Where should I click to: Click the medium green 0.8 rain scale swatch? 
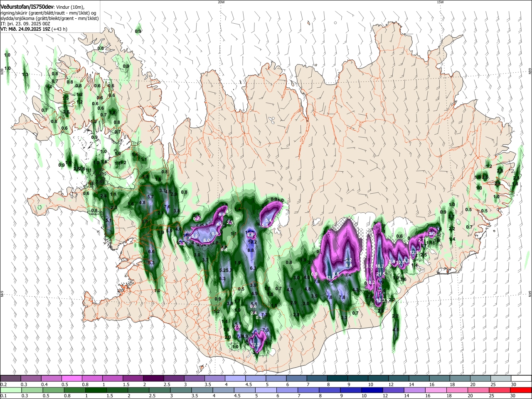[x=74, y=390]
